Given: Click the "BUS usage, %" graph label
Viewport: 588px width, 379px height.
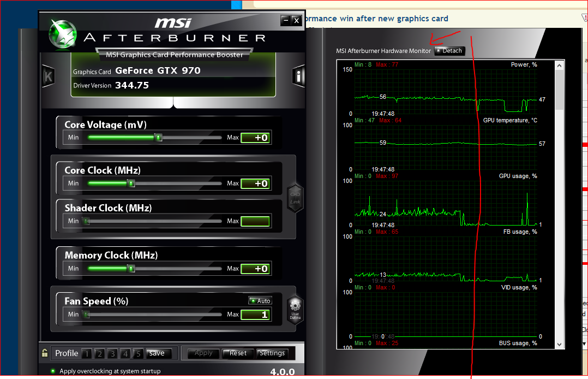Looking at the screenshot, I should pyautogui.click(x=518, y=343).
